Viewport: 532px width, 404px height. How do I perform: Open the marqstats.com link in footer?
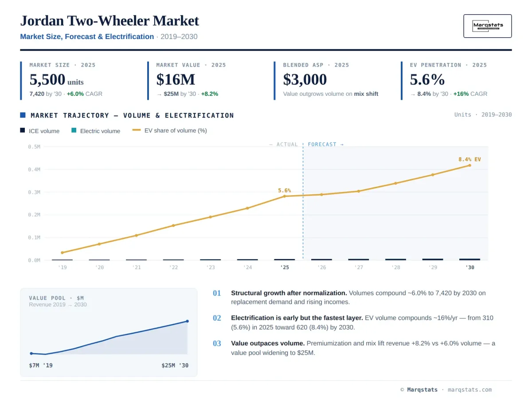469,390
